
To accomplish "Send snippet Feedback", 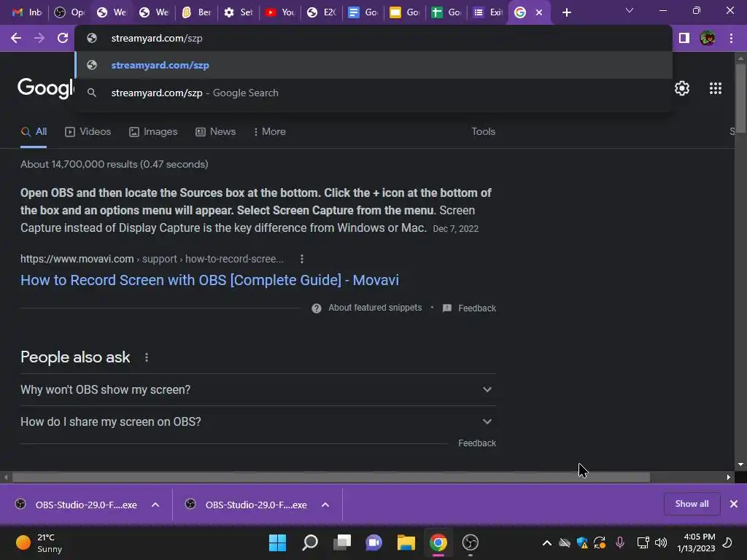I will pyautogui.click(x=469, y=308).
